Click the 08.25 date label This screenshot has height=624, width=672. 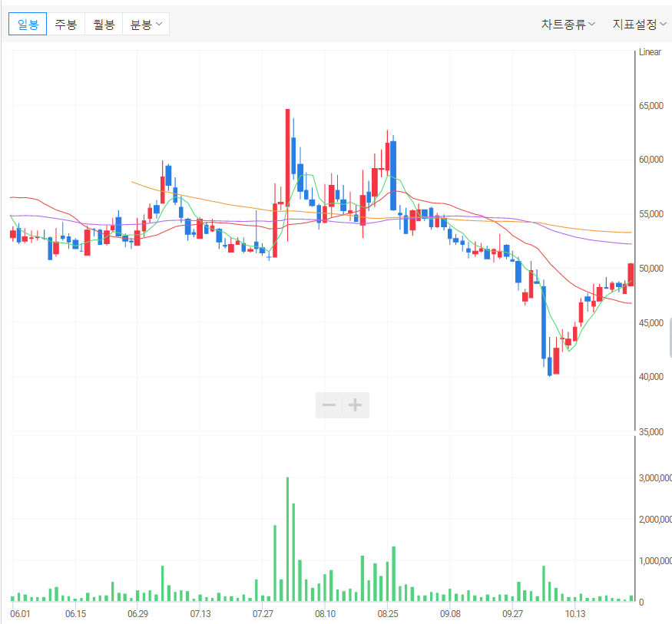387,614
